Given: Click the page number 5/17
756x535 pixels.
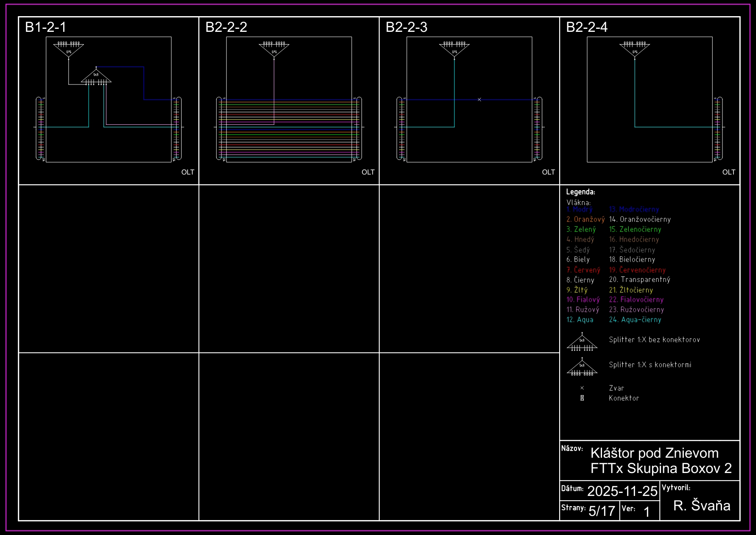Looking at the screenshot, I should click(x=602, y=511).
